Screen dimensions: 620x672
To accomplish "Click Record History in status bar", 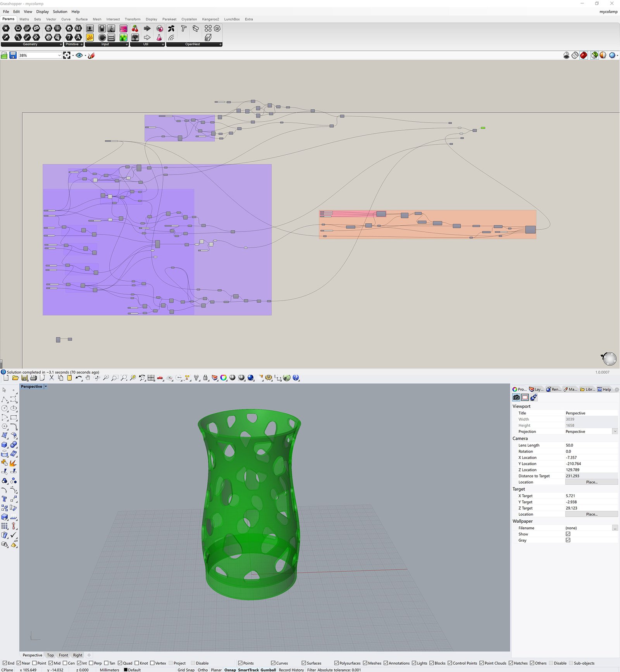I will click(291, 670).
